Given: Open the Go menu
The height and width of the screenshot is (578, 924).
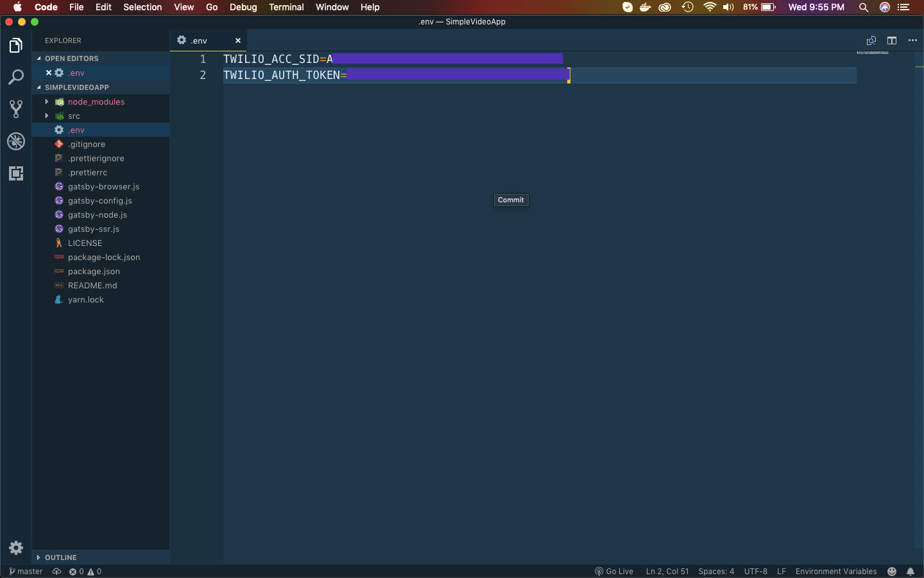Looking at the screenshot, I should tap(212, 7).
